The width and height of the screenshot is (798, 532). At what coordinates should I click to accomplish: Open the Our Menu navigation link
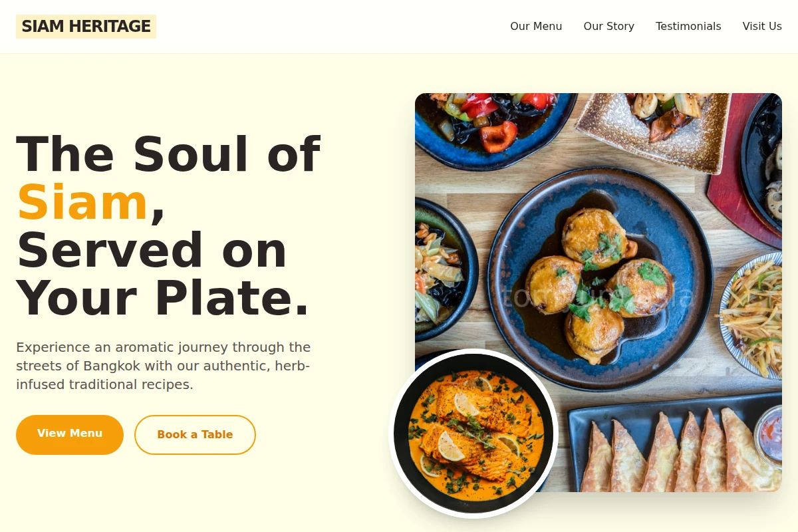[x=536, y=27]
